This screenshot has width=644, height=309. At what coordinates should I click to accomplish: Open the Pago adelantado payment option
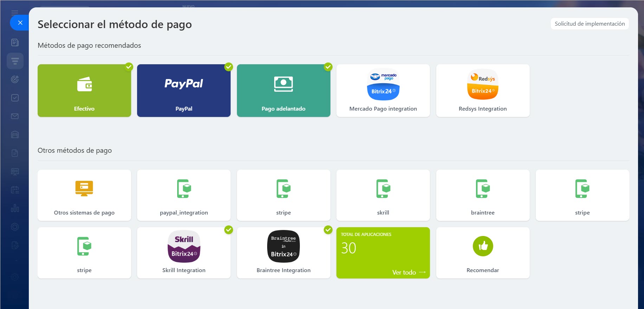tap(283, 91)
